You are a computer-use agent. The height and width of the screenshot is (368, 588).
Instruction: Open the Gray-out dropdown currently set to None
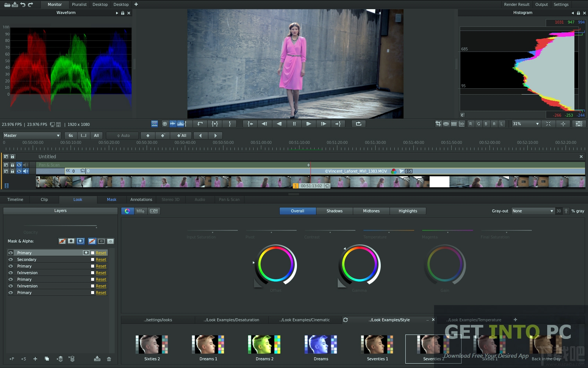click(533, 211)
